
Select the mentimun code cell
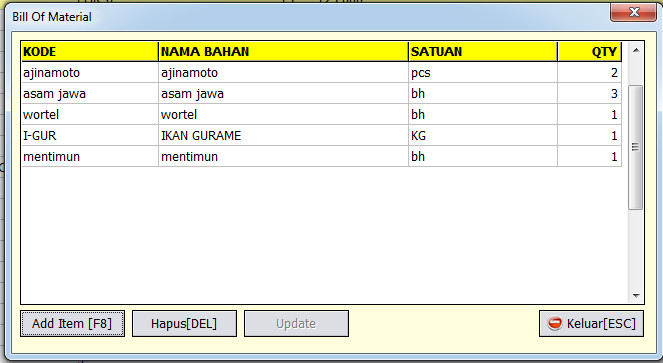pos(90,157)
